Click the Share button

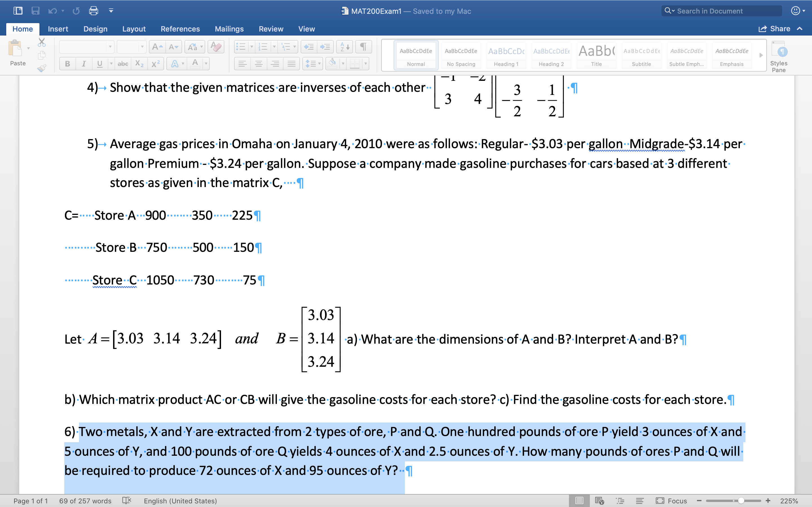pyautogui.click(x=779, y=29)
